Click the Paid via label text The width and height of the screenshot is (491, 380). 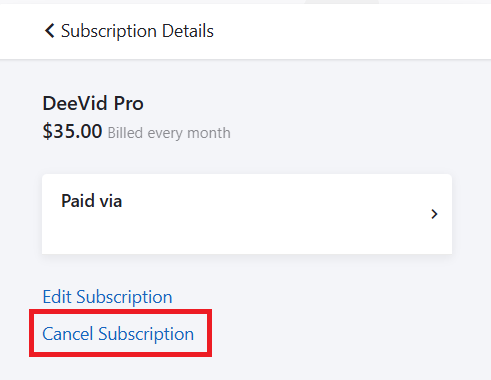(x=92, y=201)
